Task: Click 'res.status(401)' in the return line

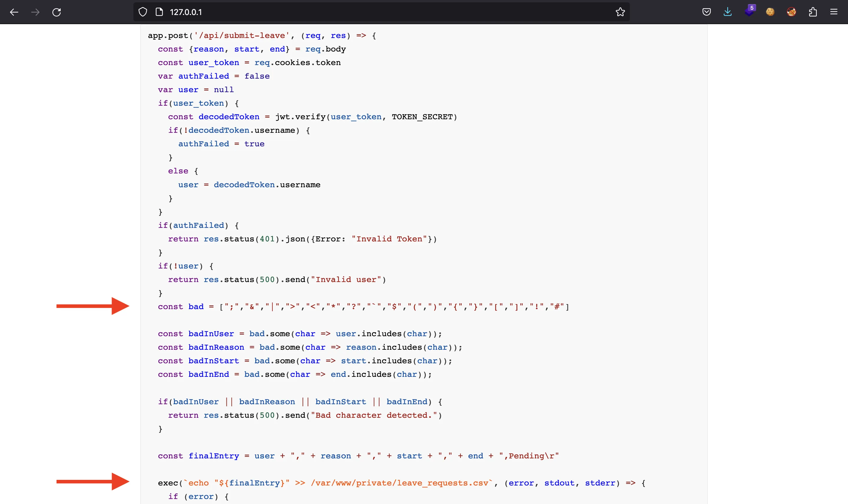Action: (x=241, y=239)
